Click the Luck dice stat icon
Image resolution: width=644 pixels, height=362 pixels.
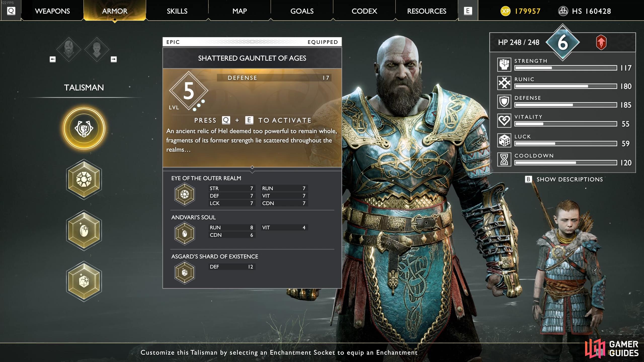click(504, 140)
